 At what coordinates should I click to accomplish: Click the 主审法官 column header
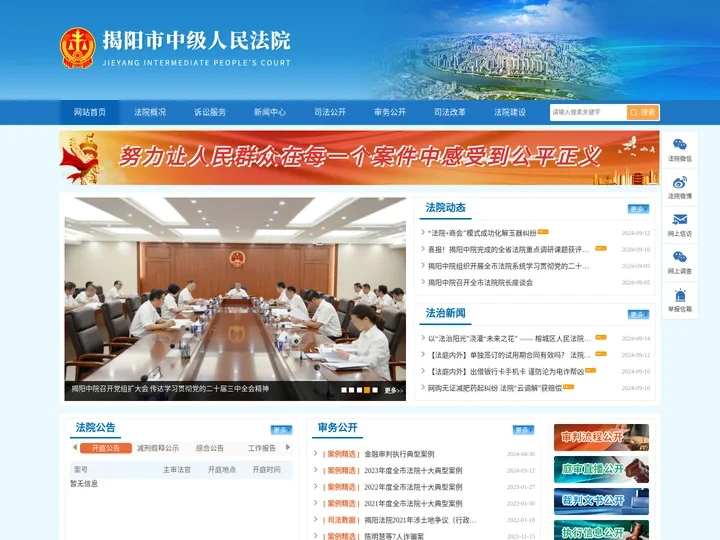pos(177,470)
